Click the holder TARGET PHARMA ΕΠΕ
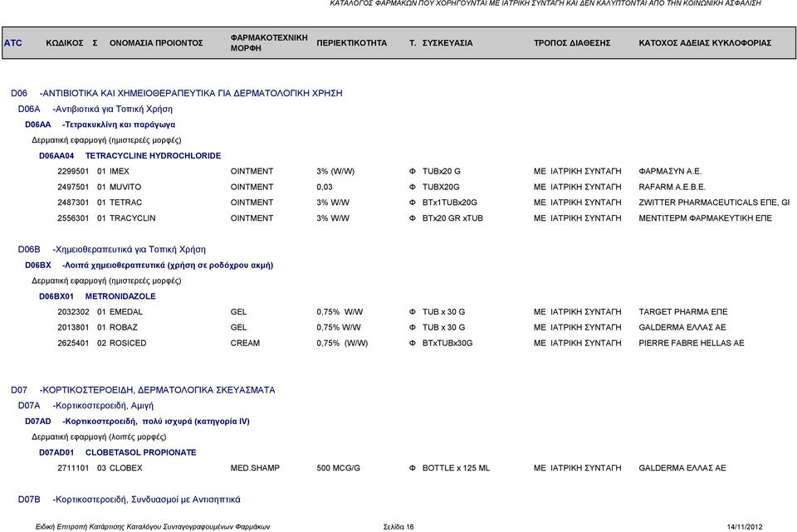 [683, 312]
